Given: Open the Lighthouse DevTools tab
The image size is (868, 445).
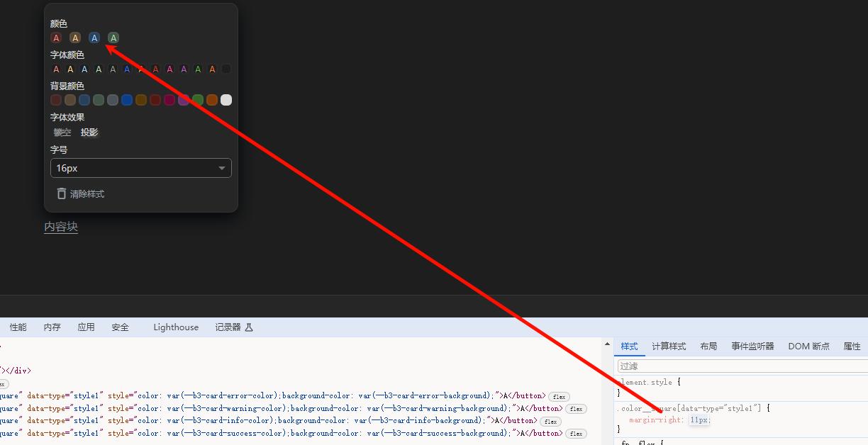Looking at the screenshot, I should (x=176, y=327).
